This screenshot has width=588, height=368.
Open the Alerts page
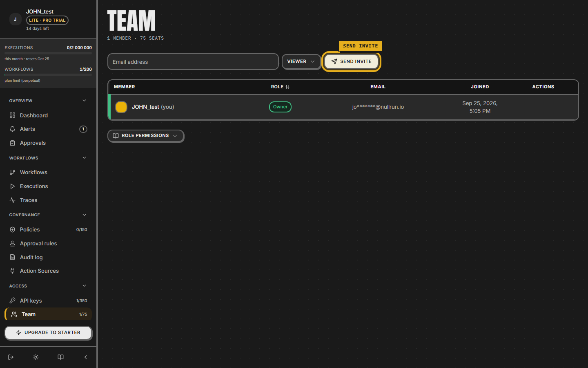[x=48, y=129]
